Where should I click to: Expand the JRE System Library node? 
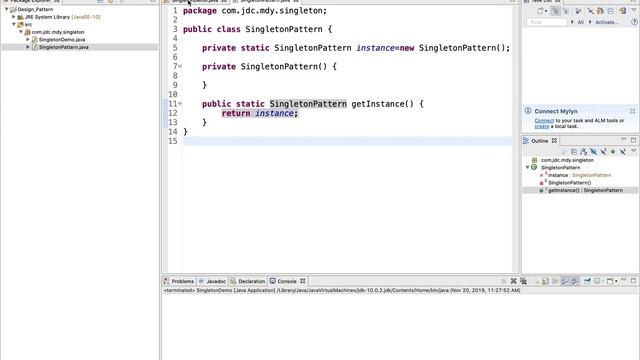coord(13,17)
